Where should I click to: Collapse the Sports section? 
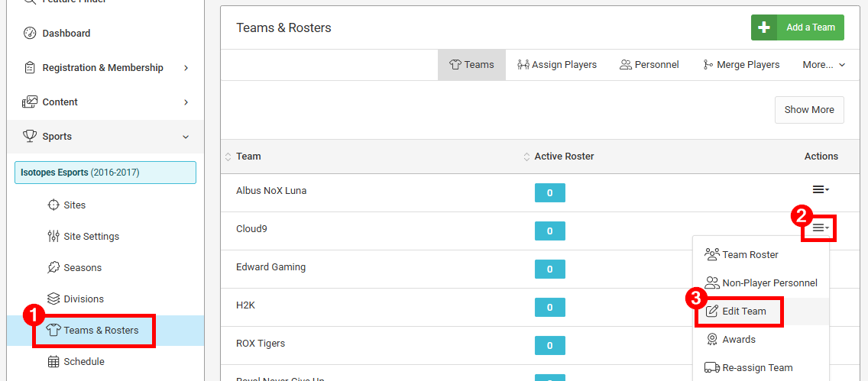[105, 136]
